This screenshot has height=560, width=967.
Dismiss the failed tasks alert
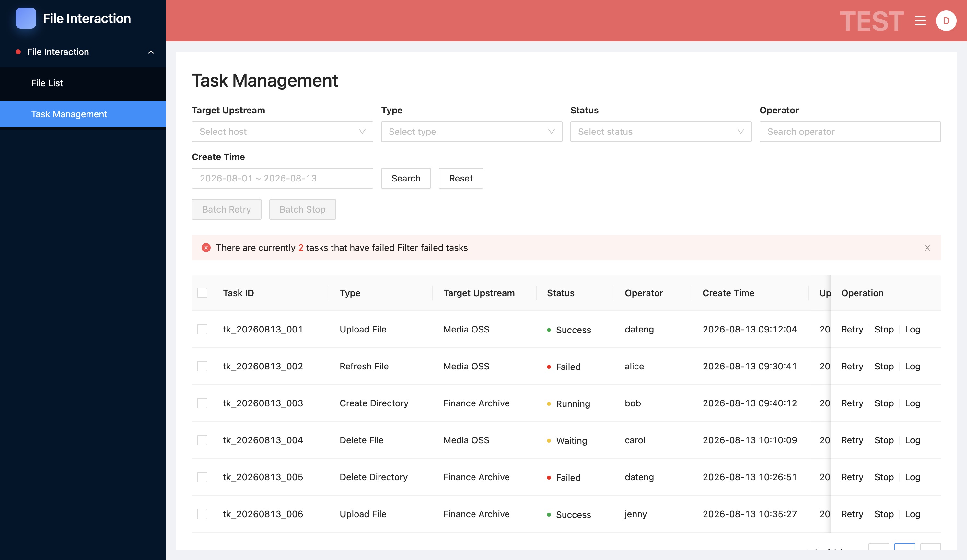[927, 248]
